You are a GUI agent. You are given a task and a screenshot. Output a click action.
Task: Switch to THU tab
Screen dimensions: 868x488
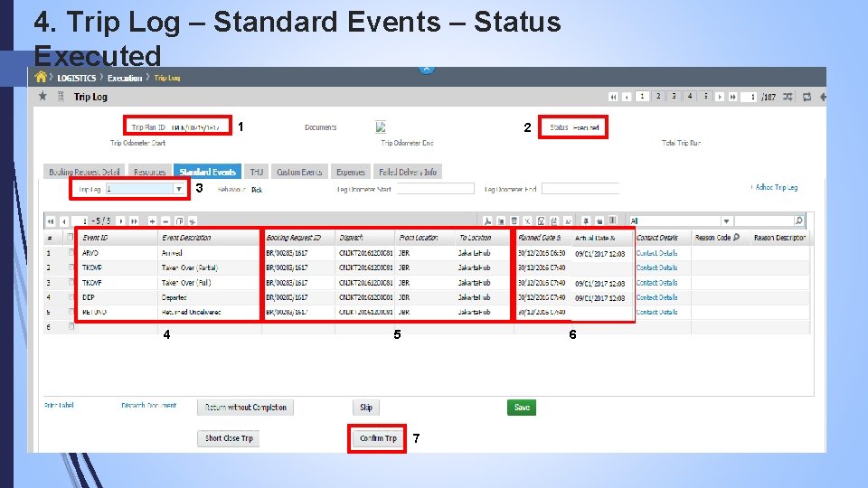pyautogui.click(x=256, y=172)
